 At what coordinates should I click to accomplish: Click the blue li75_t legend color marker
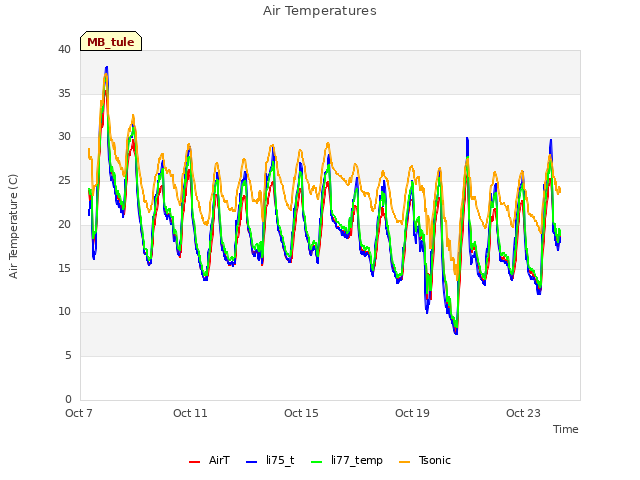click(252, 462)
